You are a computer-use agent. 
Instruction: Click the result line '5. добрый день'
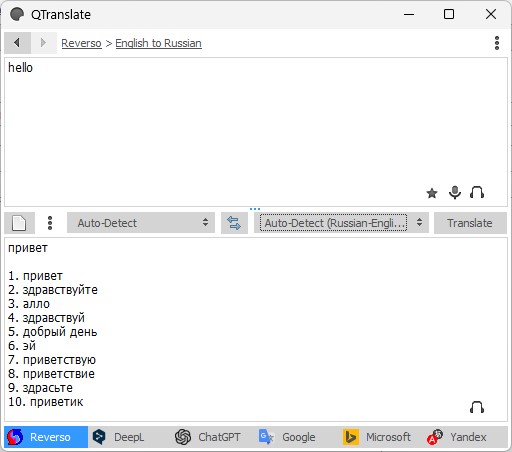pyautogui.click(x=53, y=332)
